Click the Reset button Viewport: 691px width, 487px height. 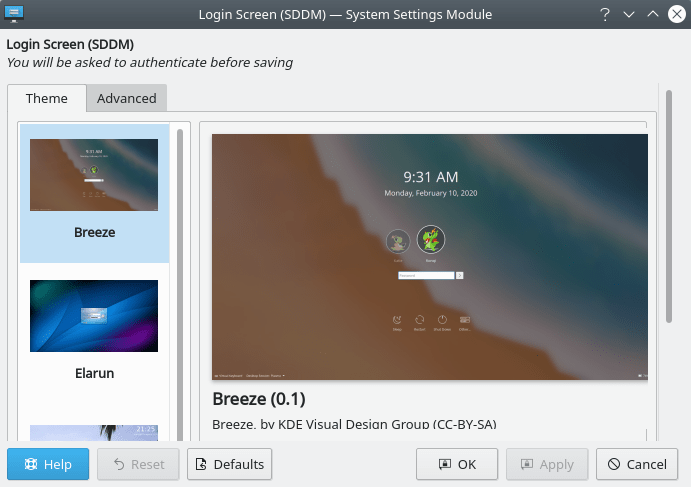[x=138, y=464]
